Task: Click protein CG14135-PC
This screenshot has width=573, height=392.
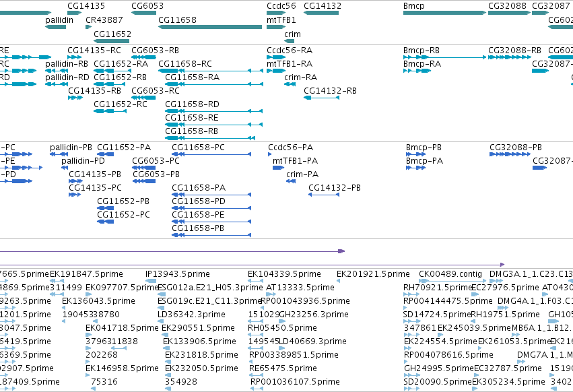Action: click(x=96, y=188)
